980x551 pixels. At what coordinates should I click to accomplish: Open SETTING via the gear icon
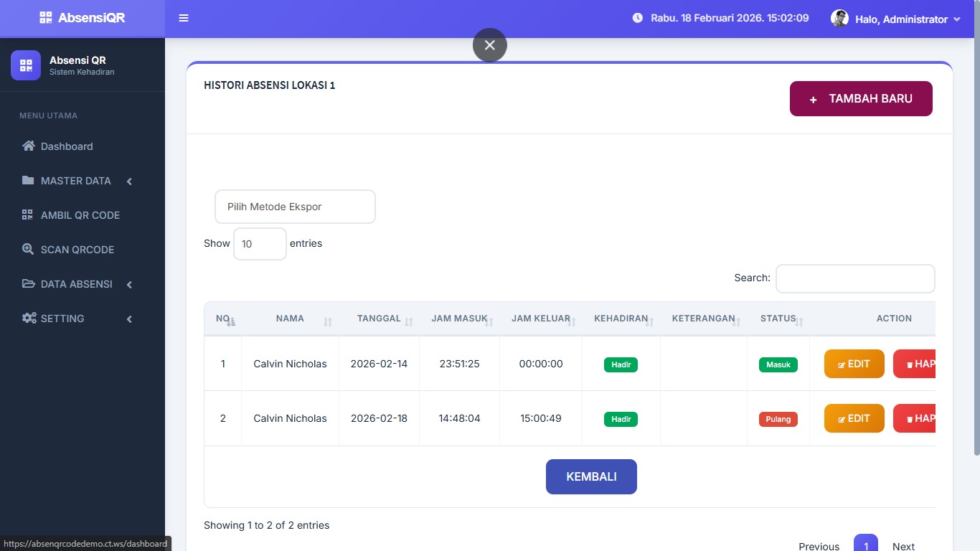pos(27,318)
